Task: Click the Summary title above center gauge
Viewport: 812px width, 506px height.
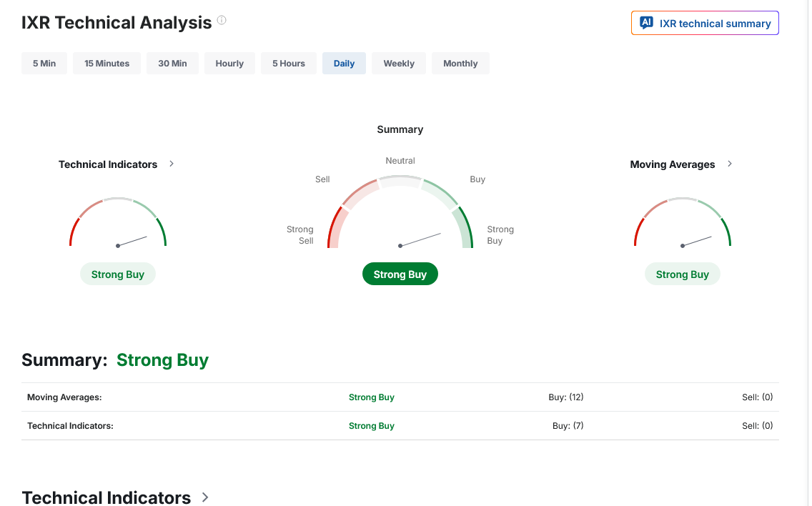Action: 400,129
